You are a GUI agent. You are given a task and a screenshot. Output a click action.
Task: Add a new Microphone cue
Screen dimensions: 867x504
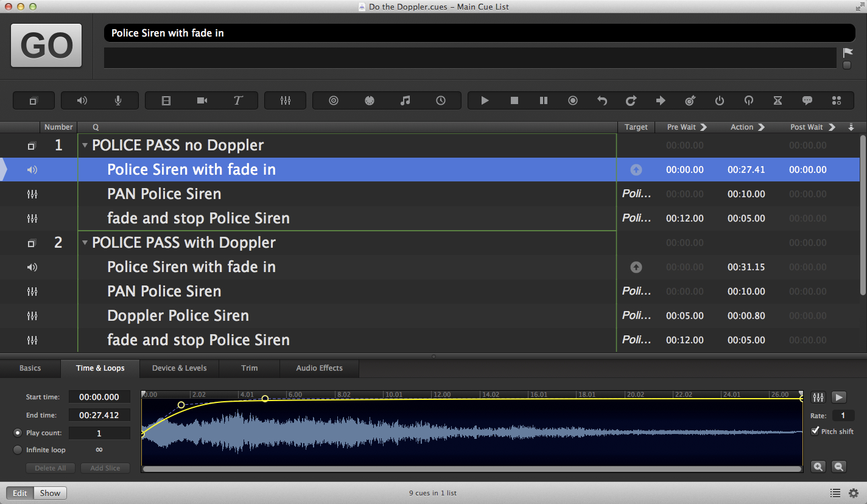point(118,100)
